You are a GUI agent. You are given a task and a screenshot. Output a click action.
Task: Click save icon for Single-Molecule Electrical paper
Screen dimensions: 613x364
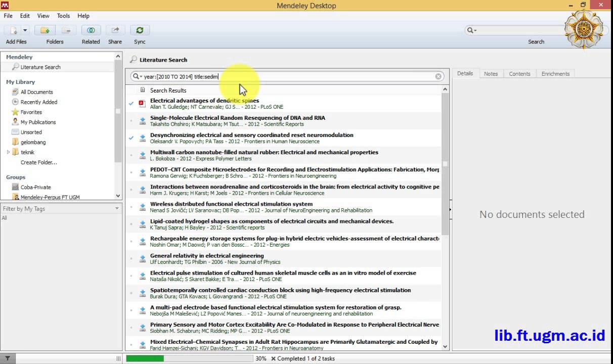click(x=142, y=121)
